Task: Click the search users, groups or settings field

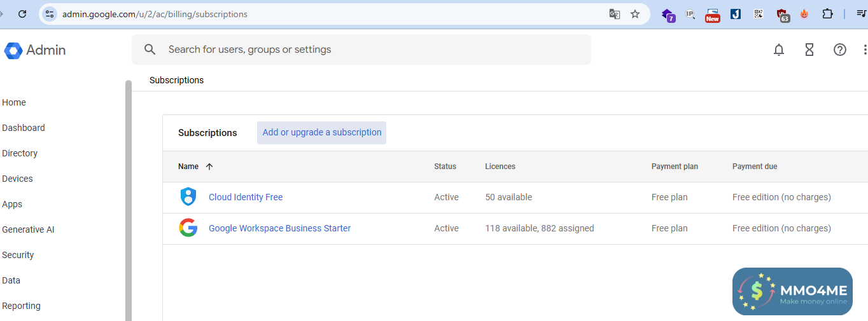Action: tap(369, 50)
